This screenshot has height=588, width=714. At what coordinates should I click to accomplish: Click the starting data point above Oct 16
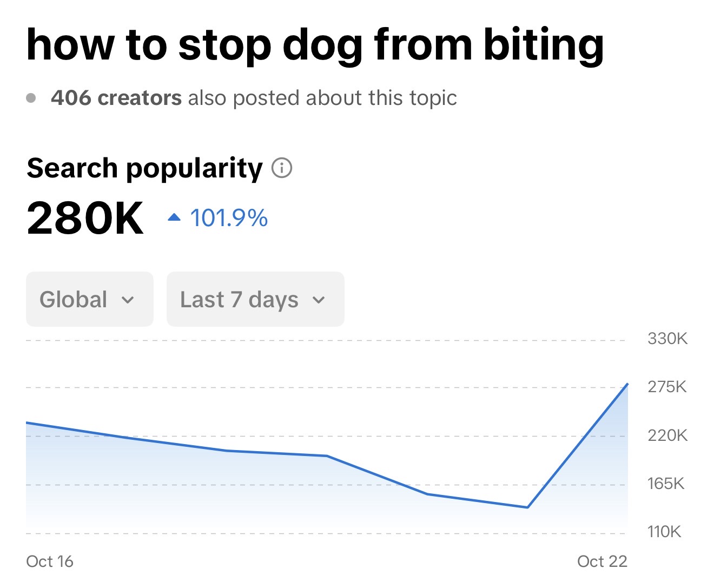tap(27, 422)
